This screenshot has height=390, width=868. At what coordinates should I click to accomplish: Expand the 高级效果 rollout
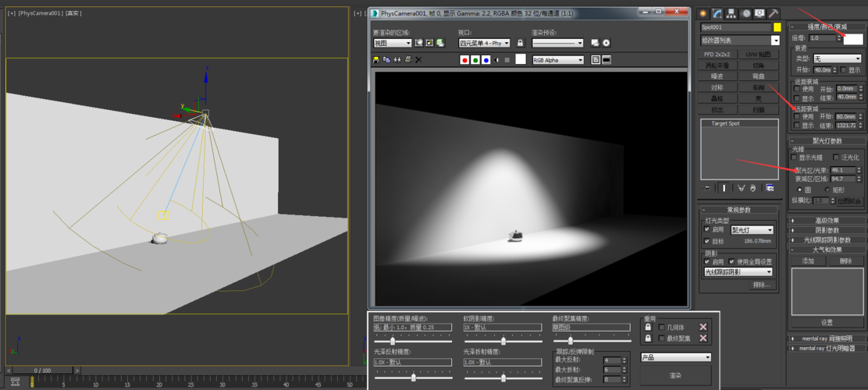point(827,220)
